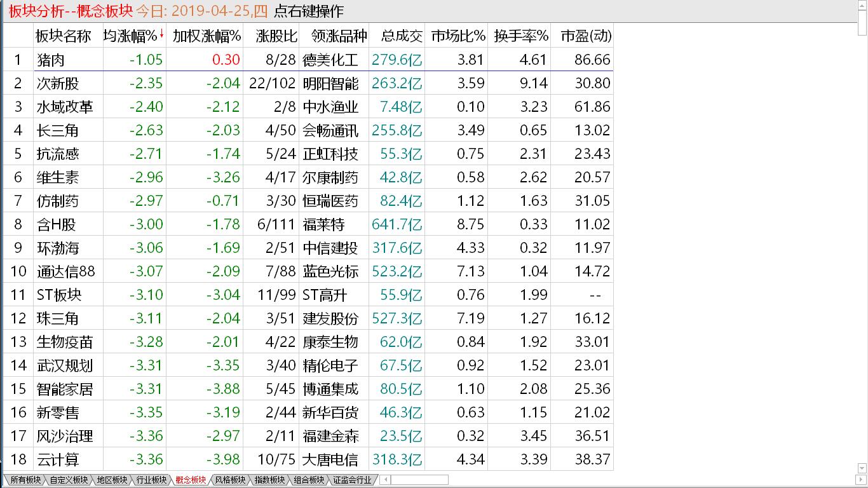
Task: Select the 云计算 sector row
Action: click(x=308, y=459)
